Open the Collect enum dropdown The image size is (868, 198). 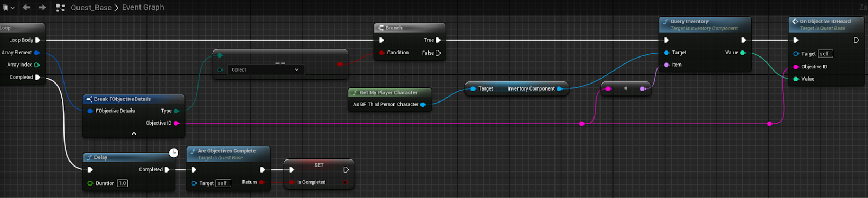pos(265,69)
